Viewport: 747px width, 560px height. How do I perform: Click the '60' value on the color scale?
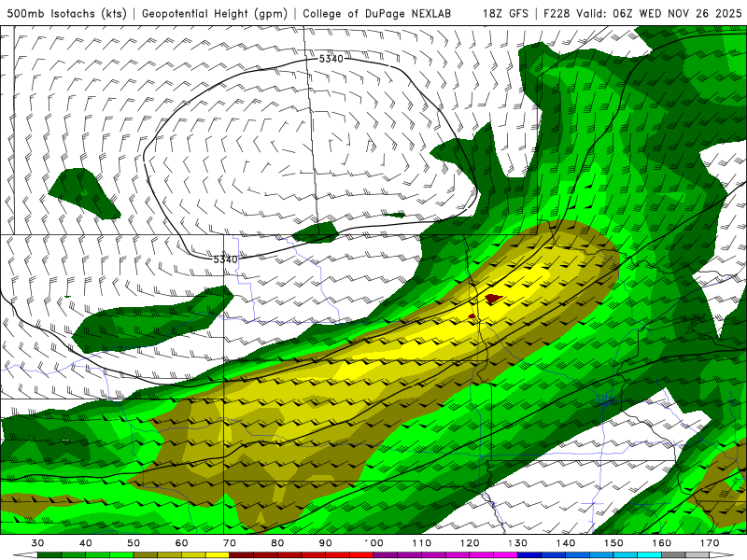tap(181, 543)
